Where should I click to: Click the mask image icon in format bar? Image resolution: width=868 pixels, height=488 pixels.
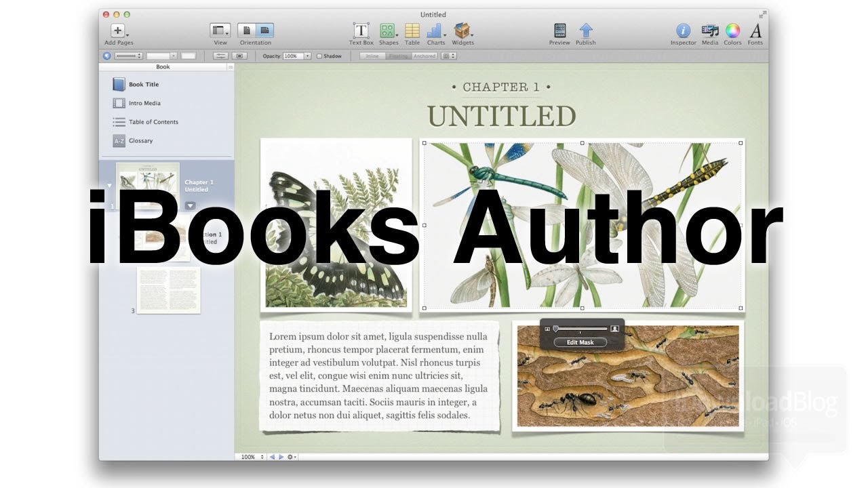pos(239,56)
